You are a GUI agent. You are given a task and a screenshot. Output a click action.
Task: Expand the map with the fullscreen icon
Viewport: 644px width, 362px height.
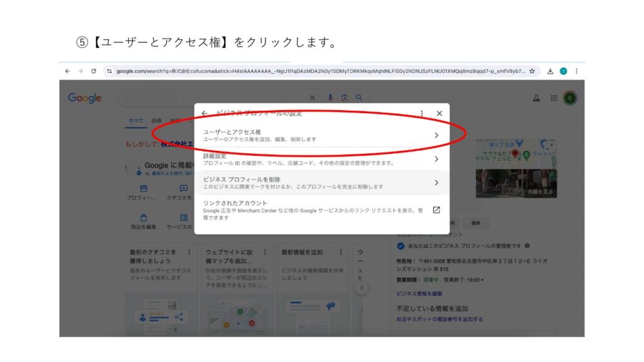pyautogui.click(x=549, y=146)
